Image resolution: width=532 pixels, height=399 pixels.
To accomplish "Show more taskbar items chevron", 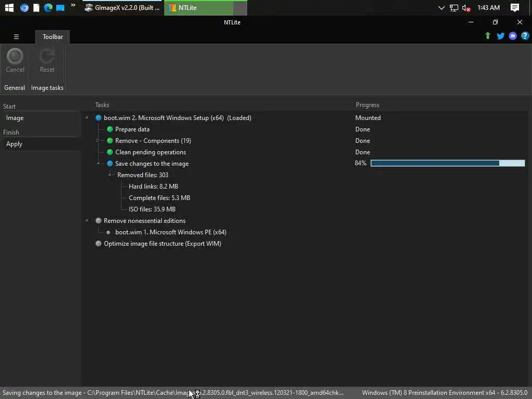I will click(x=73, y=5).
